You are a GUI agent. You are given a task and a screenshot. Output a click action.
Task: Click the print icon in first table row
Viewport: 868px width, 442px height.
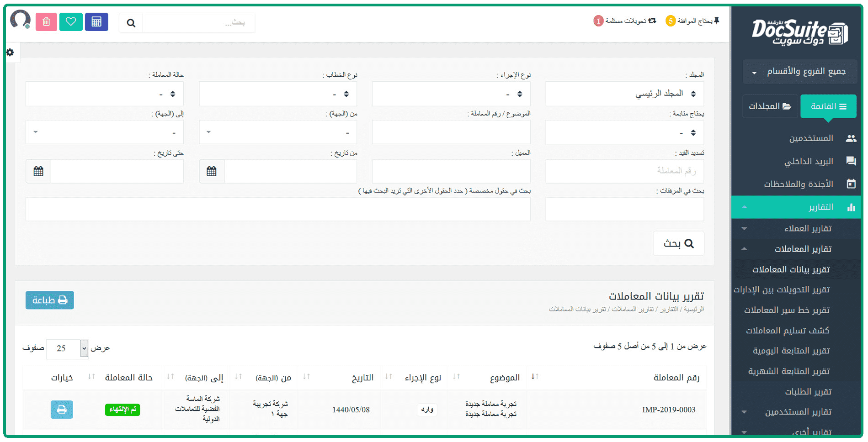point(62,410)
